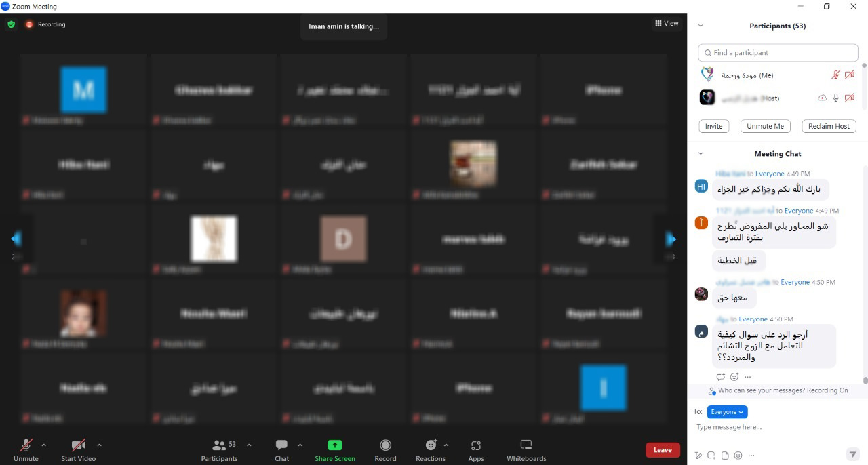Click the file attachment icon in chat
This screenshot has width=868, height=465.
(x=725, y=455)
